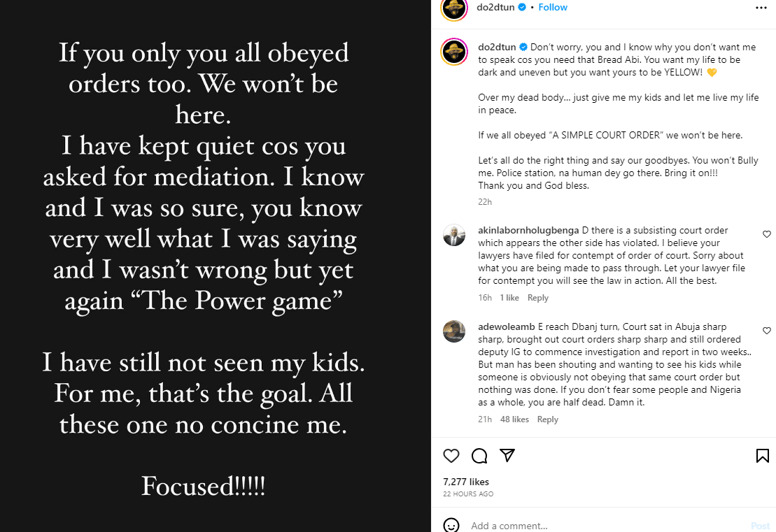Viewport: 776px width, 532px height.
Task: Reply to adewoleamb's comment
Action: pyautogui.click(x=547, y=419)
